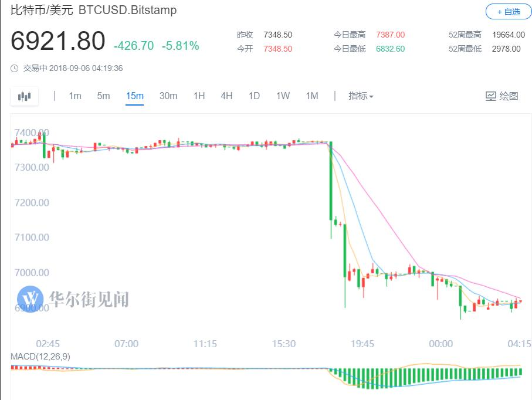This screenshot has width=532, height=400.
Task: Click the 52周最高 label
Action: pyautogui.click(x=465, y=35)
